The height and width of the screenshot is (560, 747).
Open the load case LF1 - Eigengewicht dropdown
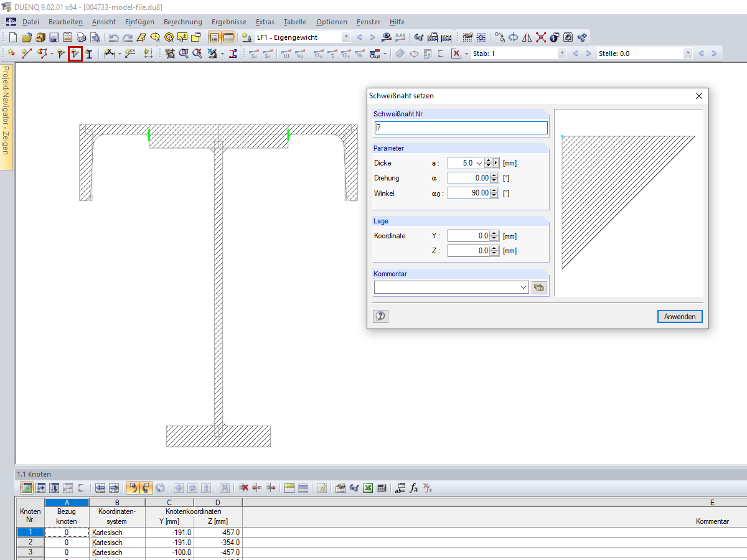346,37
